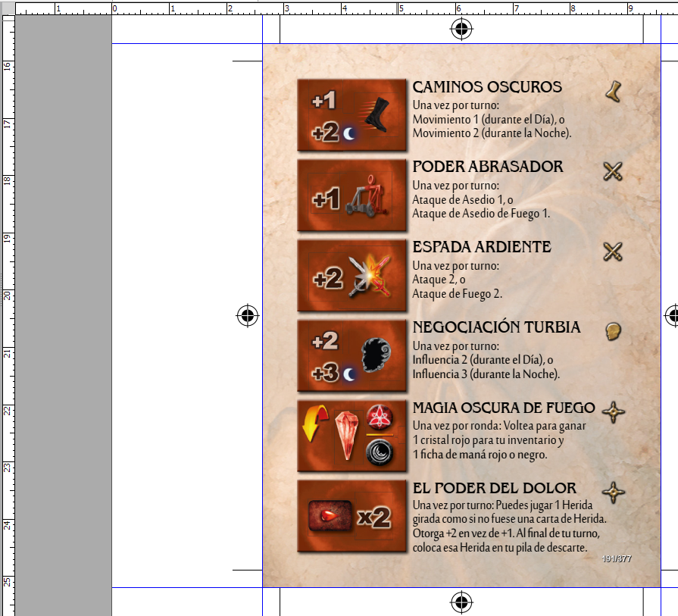Select the title EL PODER DEL DOLOR
This screenshot has width=678, height=616.
494,488
